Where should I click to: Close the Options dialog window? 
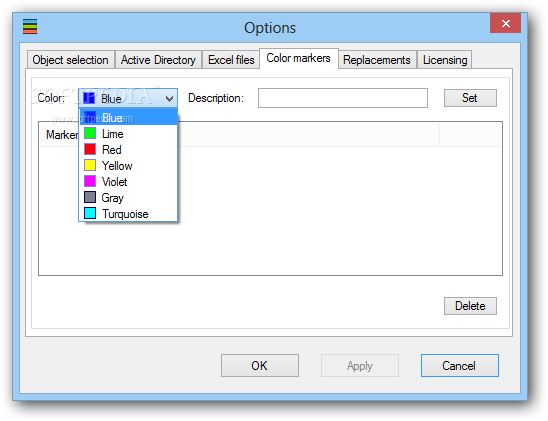[x=505, y=23]
